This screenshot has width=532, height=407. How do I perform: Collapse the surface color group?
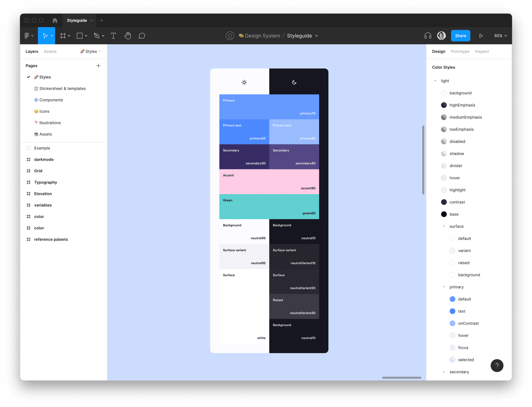(x=444, y=226)
